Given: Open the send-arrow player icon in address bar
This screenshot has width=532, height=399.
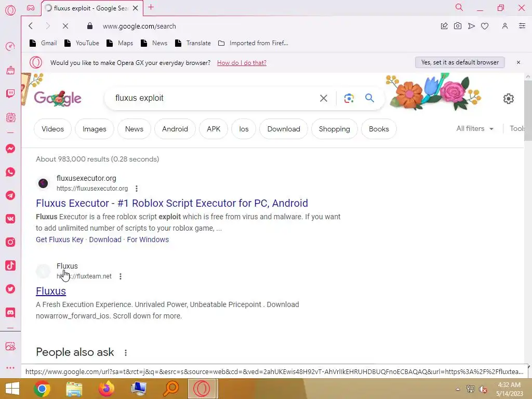Looking at the screenshot, I should coord(471,26).
